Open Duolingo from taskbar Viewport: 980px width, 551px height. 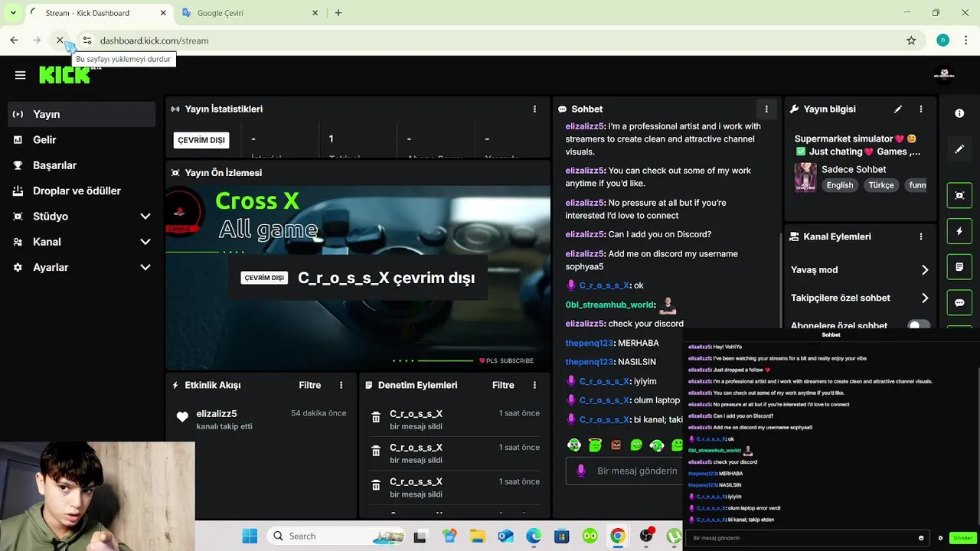(590, 536)
